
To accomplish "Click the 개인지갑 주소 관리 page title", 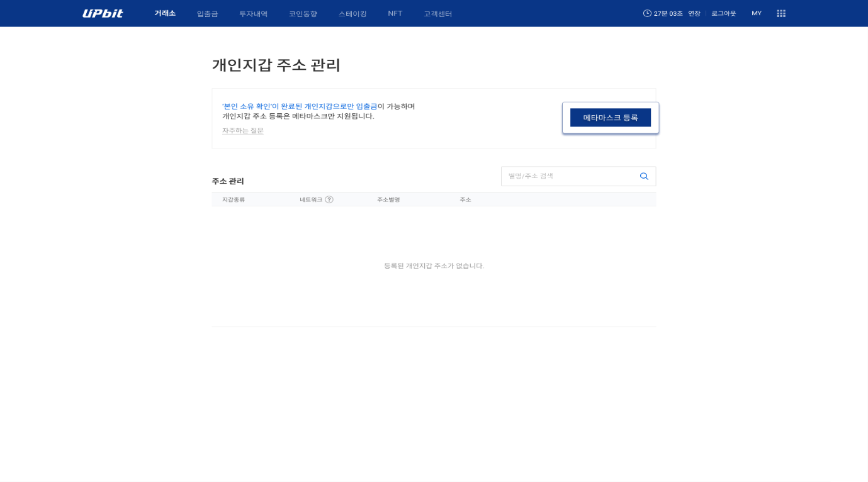I will tap(276, 65).
